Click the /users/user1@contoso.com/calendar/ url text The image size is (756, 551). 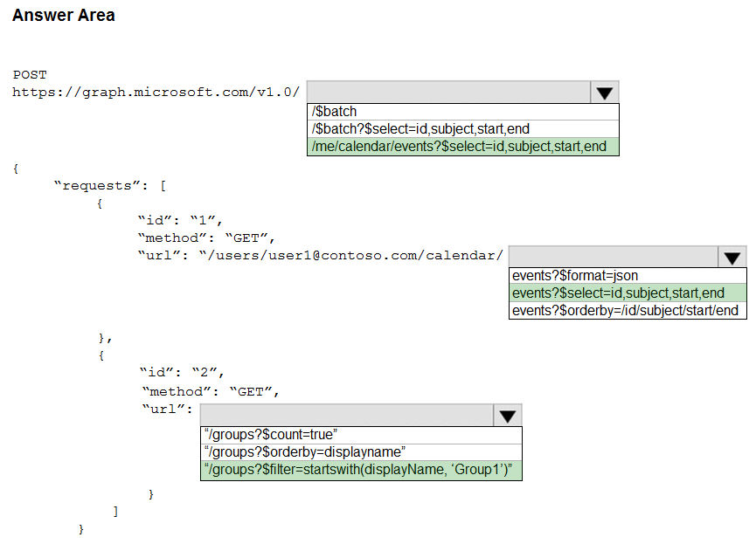point(351,255)
